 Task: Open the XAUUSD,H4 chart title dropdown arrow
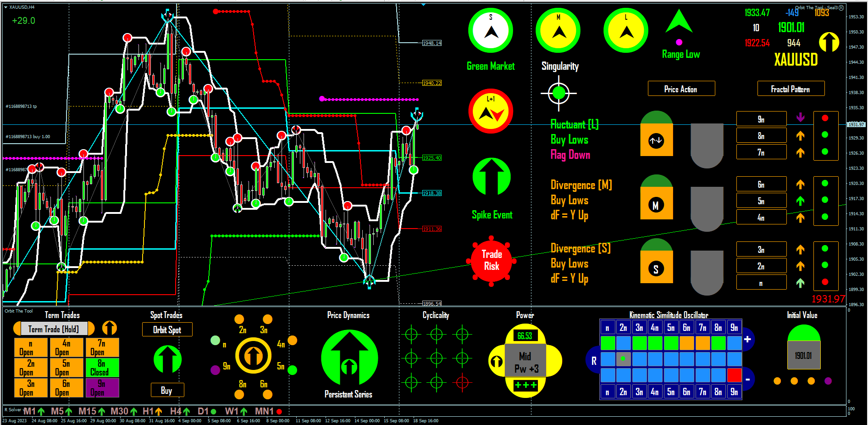(6, 7)
